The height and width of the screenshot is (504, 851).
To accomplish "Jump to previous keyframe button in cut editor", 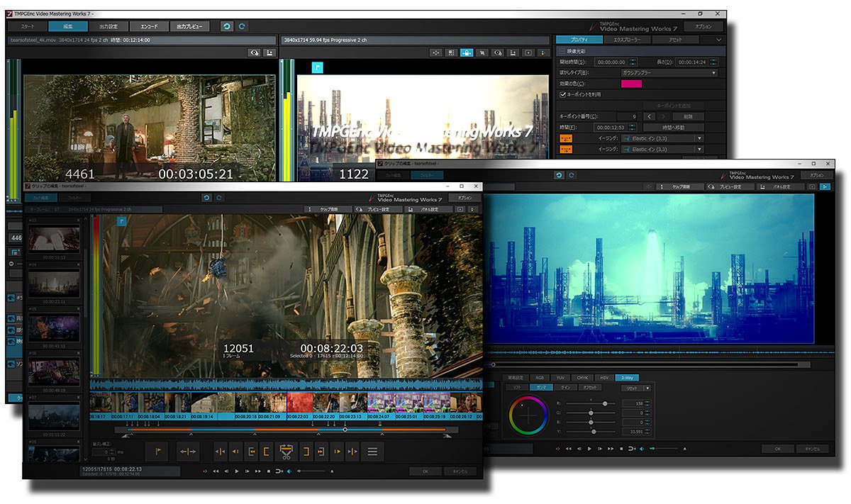I will click(x=221, y=451).
